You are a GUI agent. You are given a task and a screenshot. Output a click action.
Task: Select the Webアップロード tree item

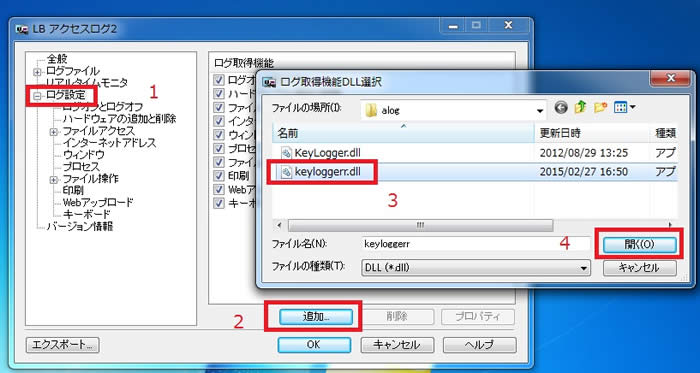[98, 203]
